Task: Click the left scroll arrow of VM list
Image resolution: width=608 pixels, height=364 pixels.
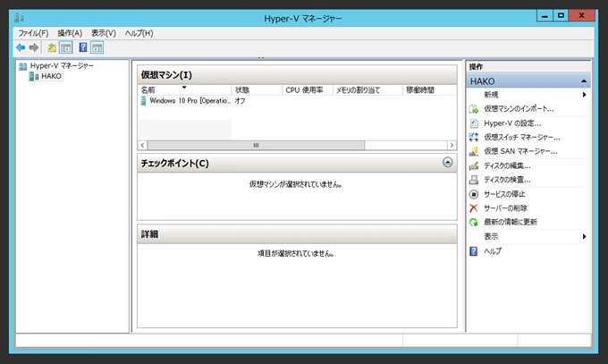Action: coord(142,145)
